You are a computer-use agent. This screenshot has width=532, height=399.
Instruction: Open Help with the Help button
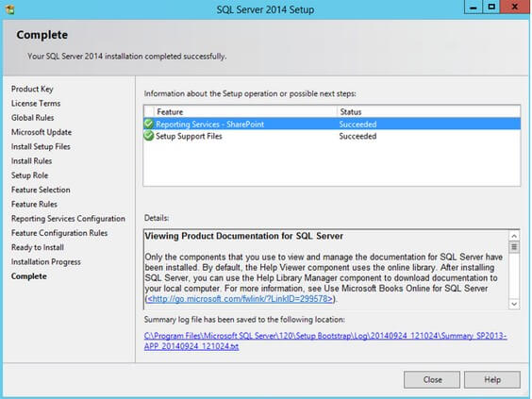tap(492, 379)
